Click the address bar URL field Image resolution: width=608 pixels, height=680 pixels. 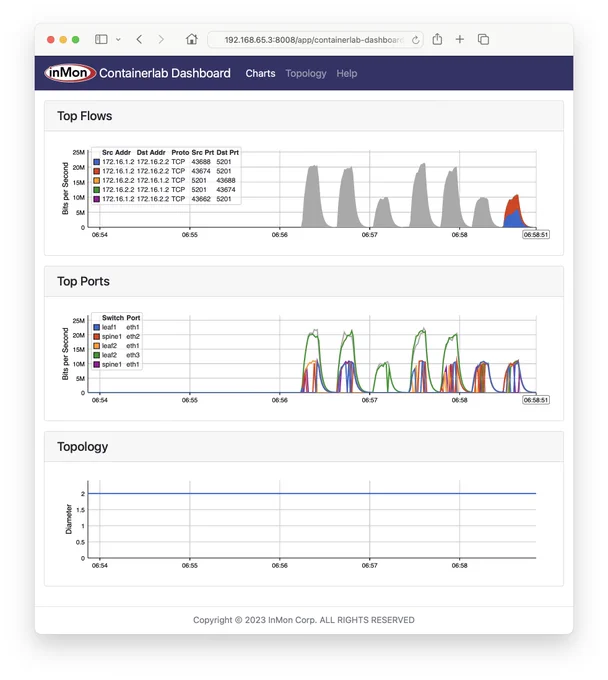point(314,40)
